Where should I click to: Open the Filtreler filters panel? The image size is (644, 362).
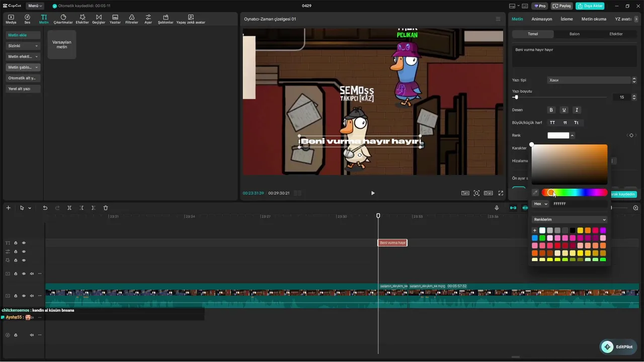132,19
